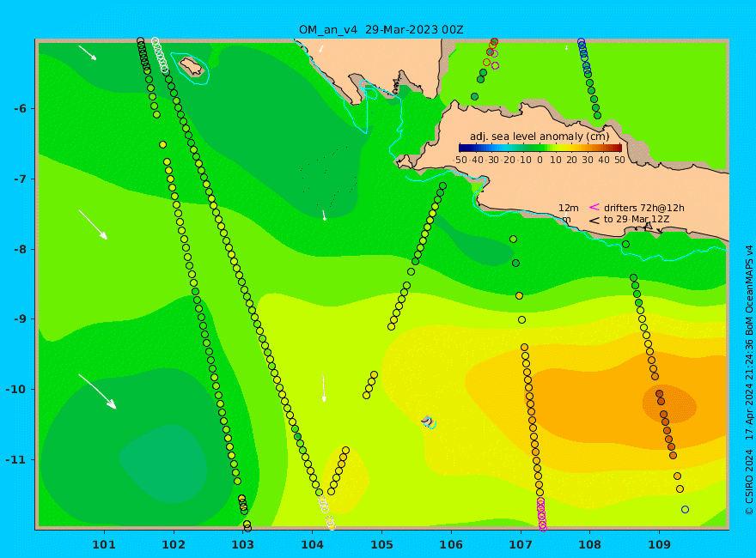Click the 'drifters 72h@12h' legend text
The height and width of the screenshot is (558, 756).
(x=643, y=208)
